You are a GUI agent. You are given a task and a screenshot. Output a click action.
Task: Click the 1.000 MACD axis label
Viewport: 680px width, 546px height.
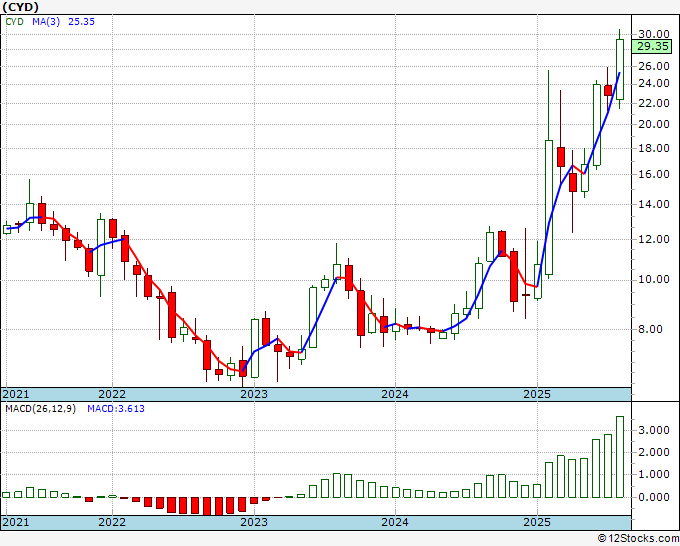(654, 474)
